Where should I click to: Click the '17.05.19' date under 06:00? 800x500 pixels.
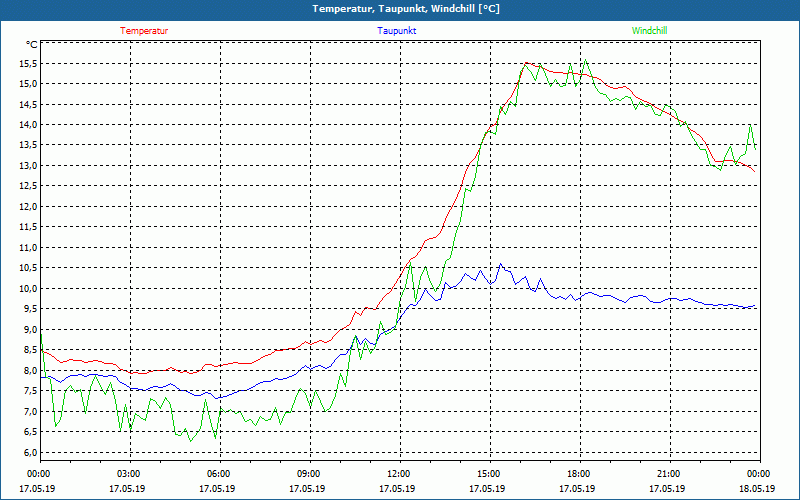click(x=217, y=489)
